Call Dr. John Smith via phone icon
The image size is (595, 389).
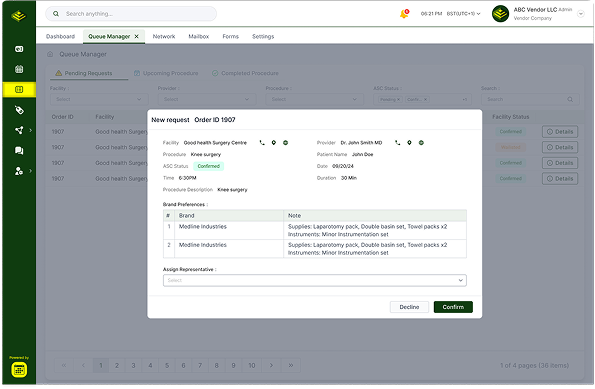397,143
